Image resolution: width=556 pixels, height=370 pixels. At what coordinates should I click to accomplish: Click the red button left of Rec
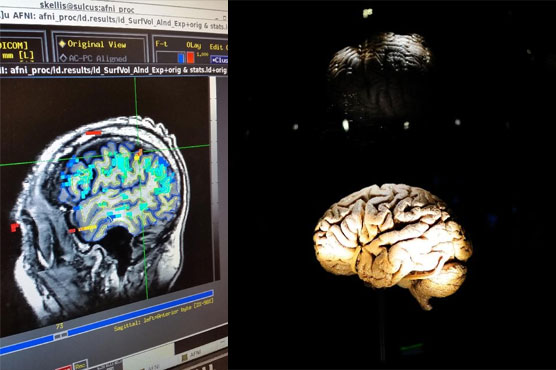point(64,368)
